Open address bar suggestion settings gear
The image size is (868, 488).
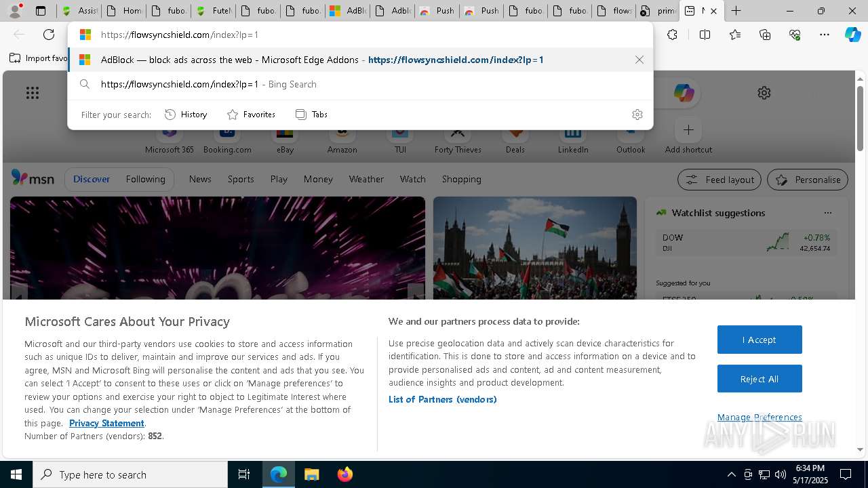pyautogui.click(x=637, y=115)
